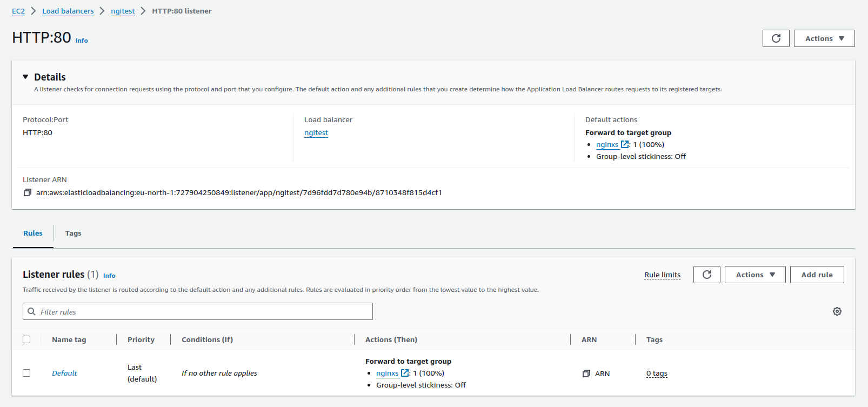Open listener rules table preferences gear
The height and width of the screenshot is (407, 868).
pos(837,311)
